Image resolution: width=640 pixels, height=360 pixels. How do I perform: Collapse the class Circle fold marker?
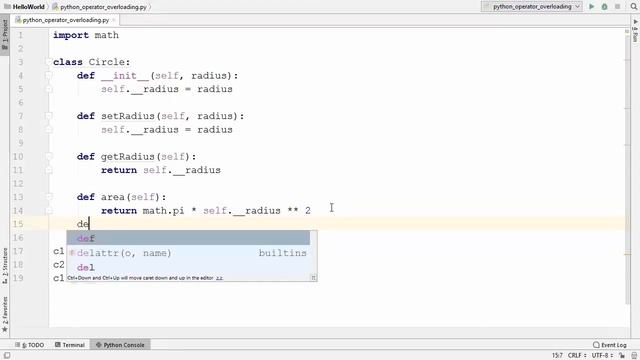(48, 62)
